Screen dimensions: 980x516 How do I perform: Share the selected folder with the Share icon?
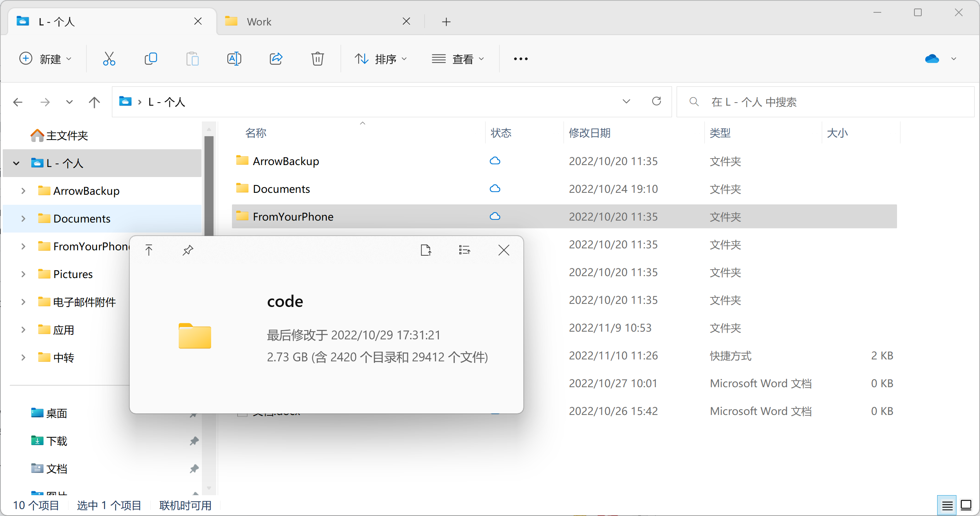(276, 59)
